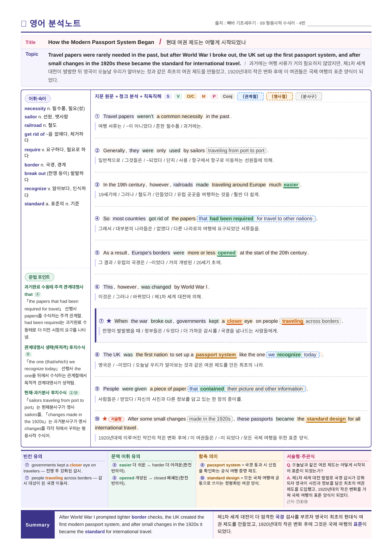Select the gray dashed 분사구 legend tag
Screen dimensions: 392x555
[309, 97]
